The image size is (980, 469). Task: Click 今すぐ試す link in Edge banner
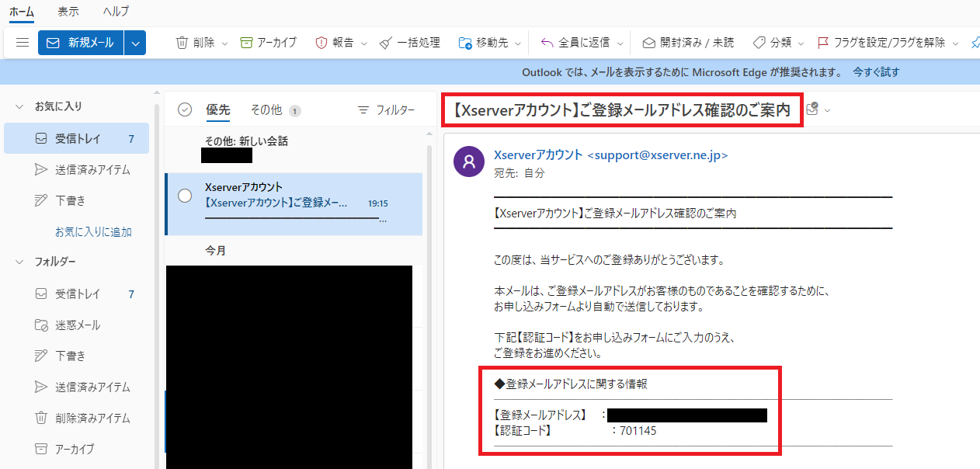click(x=876, y=72)
